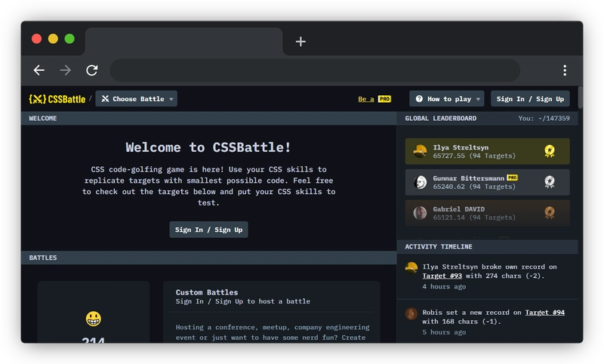The width and height of the screenshot is (604, 364).
Task: Click Sign In / Sign Up in header
Action: 530,99
